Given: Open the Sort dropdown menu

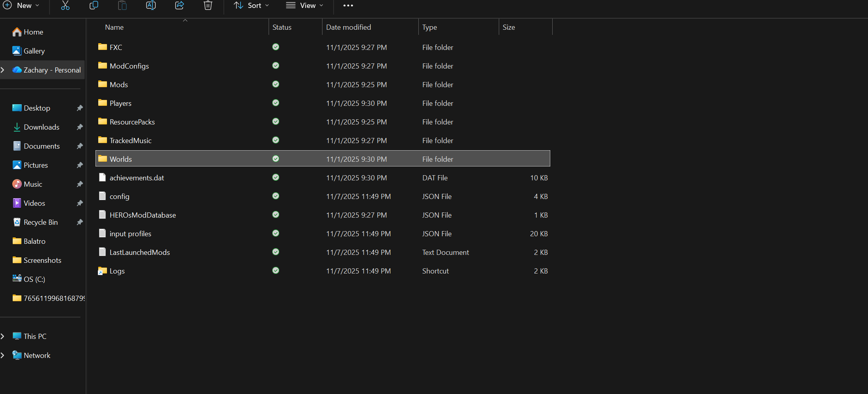Looking at the screenshot, I should (252, 6).
